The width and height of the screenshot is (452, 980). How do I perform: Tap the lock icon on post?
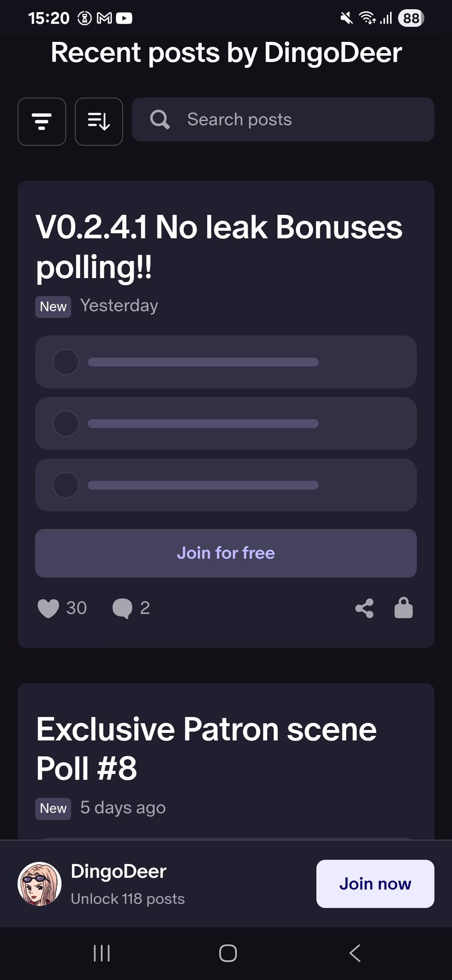tap(403, 608)
